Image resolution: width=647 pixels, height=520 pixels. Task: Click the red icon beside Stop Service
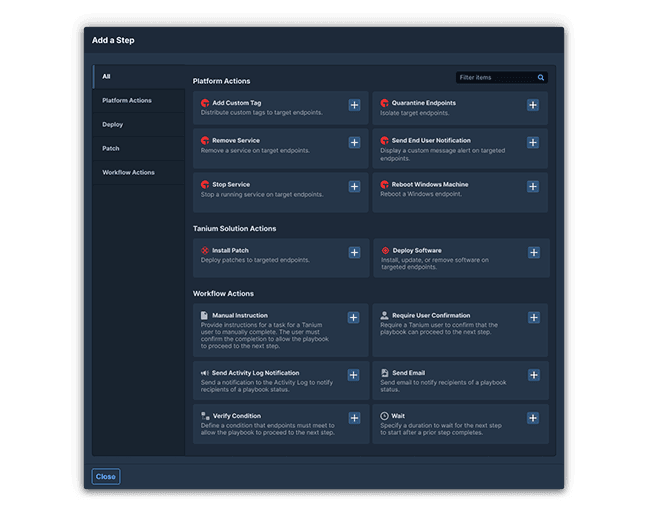[205, 184]
